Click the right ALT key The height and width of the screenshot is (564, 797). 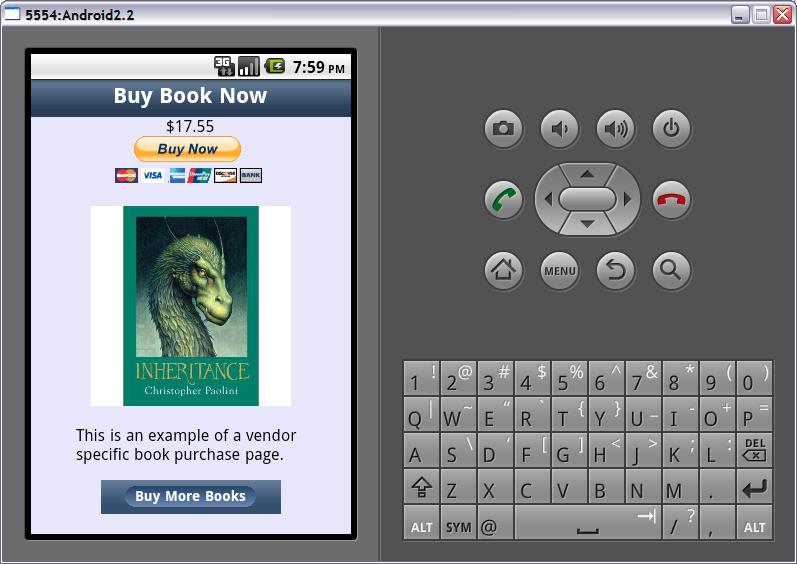[754, 522]
